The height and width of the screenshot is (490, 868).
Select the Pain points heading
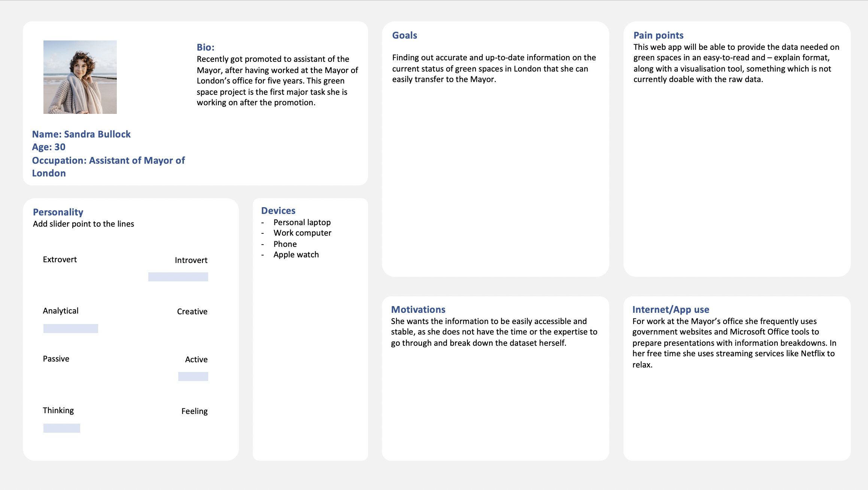(x=658, y=35)
